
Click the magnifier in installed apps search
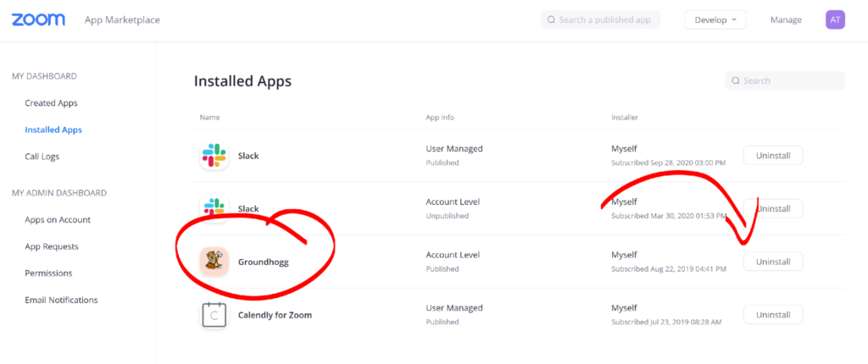point(736,80)
